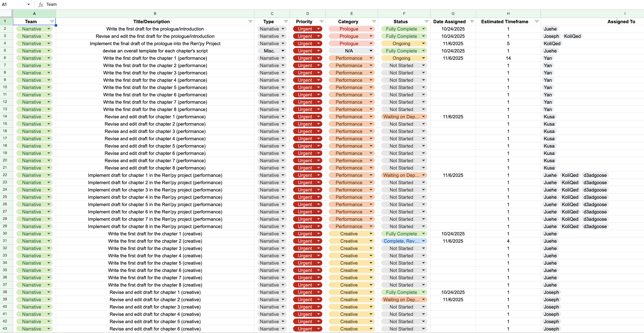Click the KoliQed chip in row 3
Image resolution: width=644 pixels, height=333 pixels.
pyautogui.click(x=572, y=36)
